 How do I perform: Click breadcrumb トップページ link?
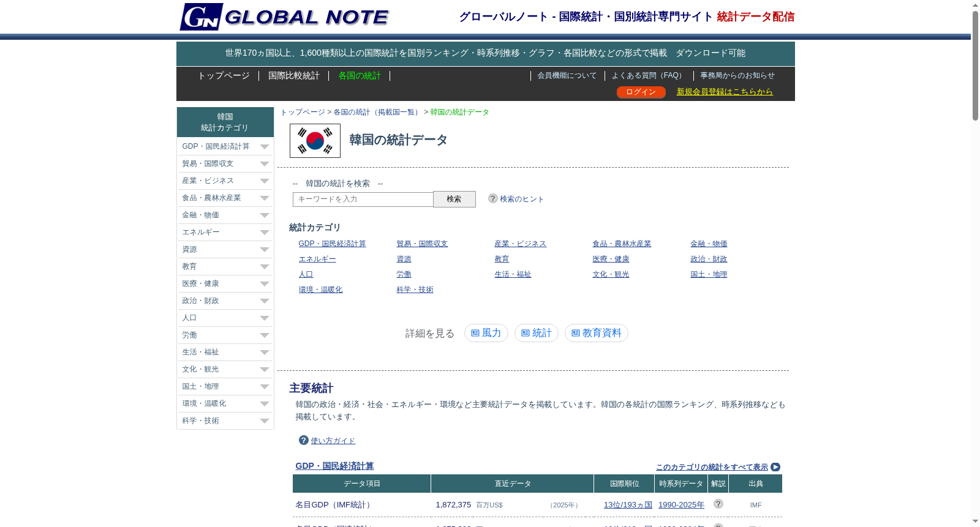303,112
